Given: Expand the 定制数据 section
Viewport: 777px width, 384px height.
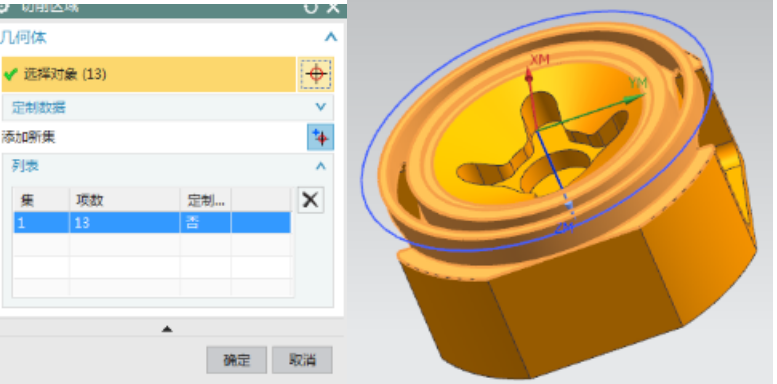Looking at the screenshot, I should click(321, 107).
